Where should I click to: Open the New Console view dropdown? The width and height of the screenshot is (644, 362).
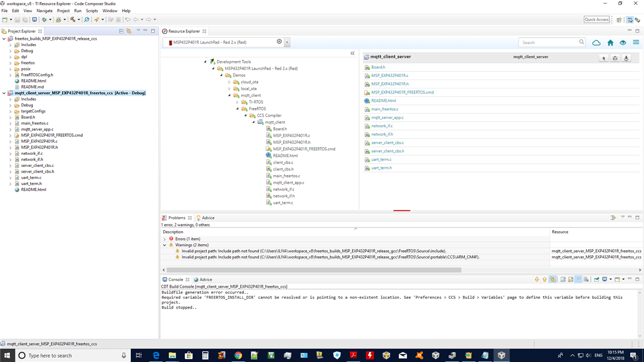623,279
